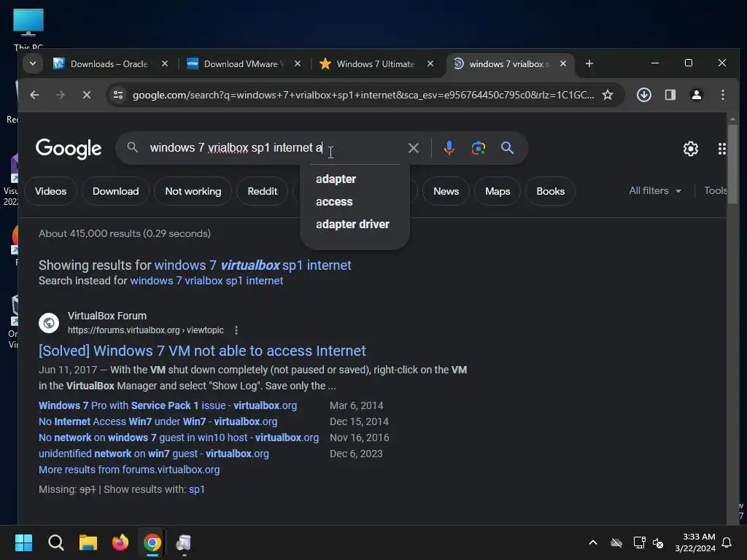Open File Explorer from taskbar
This screenshot has height=560, width=747.
[x=88, y=542]
